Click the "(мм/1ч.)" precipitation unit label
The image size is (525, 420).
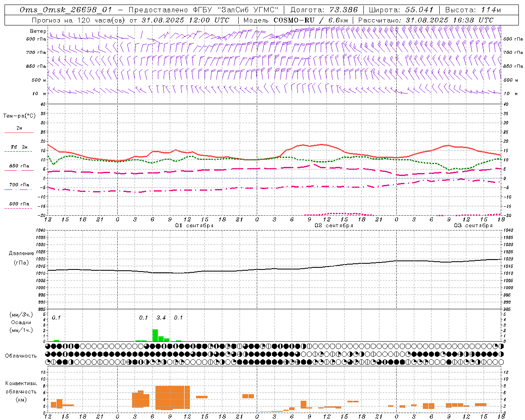point(21,330)
